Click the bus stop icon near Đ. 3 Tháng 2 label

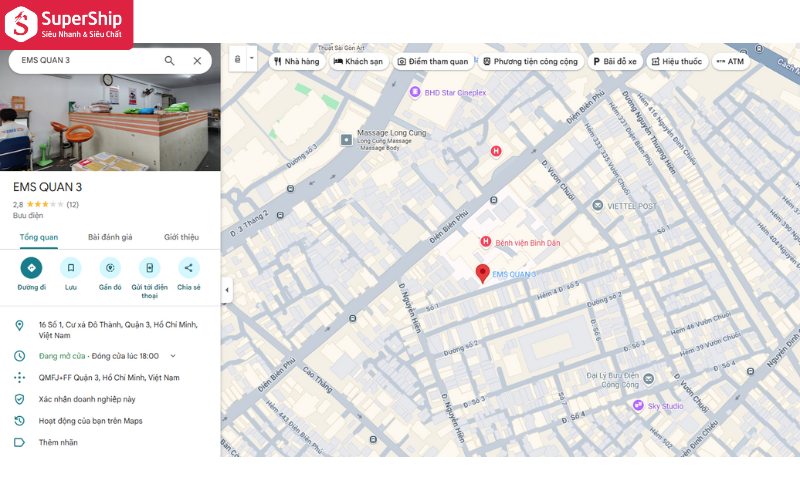coord(280,215)
